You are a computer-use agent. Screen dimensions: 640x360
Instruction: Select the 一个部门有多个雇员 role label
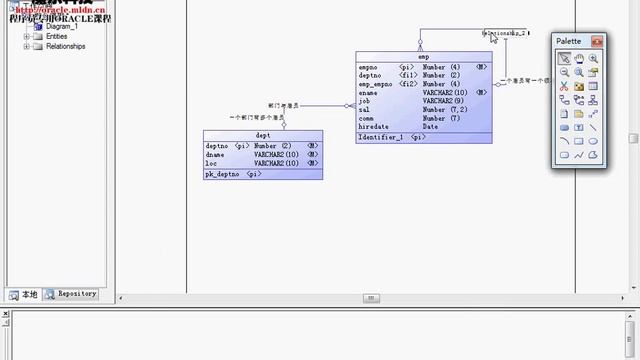click(x=257, y=118)
